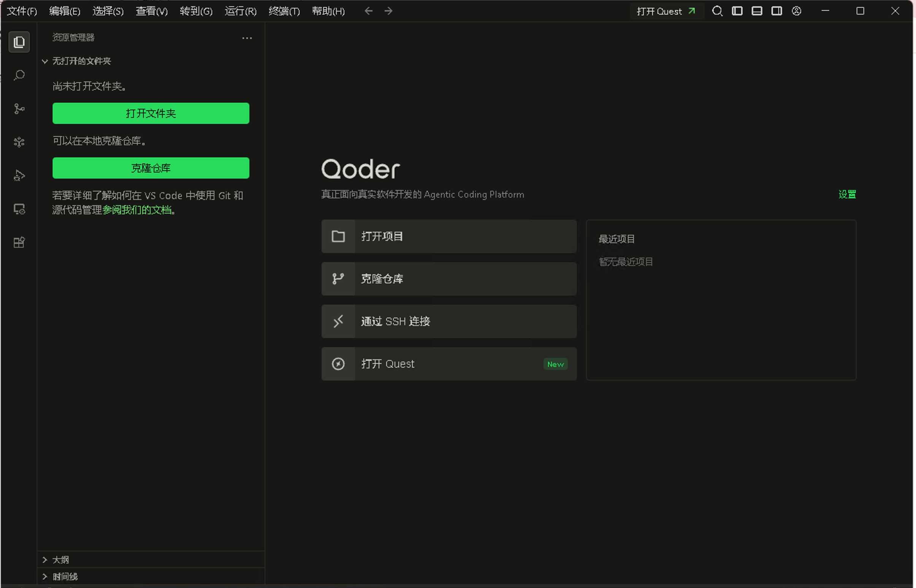Open the 选择(S) menu

pyautogui.click(x=108, y=11)
